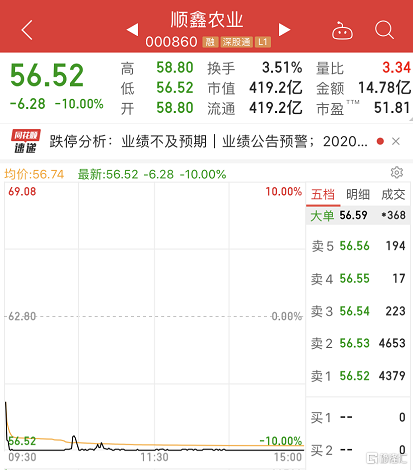Image resolution: width=413 pixels, height=470 pixels.
Task: Tap the intraday price chart area
Action: click(155, 317)
